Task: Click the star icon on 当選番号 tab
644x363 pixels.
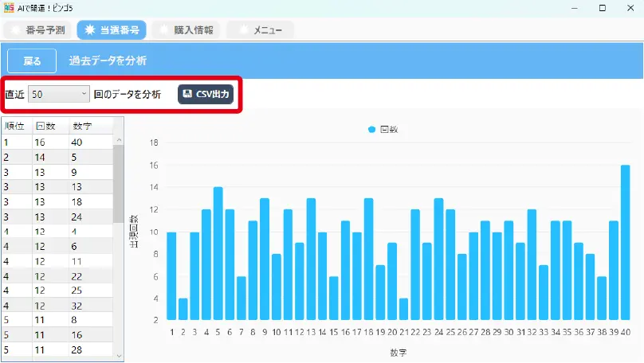Action: (89, 29)
